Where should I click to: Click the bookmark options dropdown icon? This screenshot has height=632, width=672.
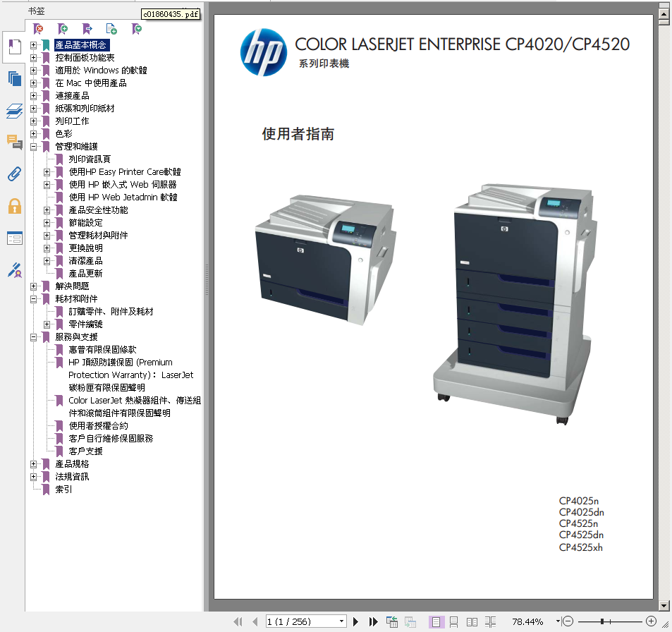tap(137, 29)
